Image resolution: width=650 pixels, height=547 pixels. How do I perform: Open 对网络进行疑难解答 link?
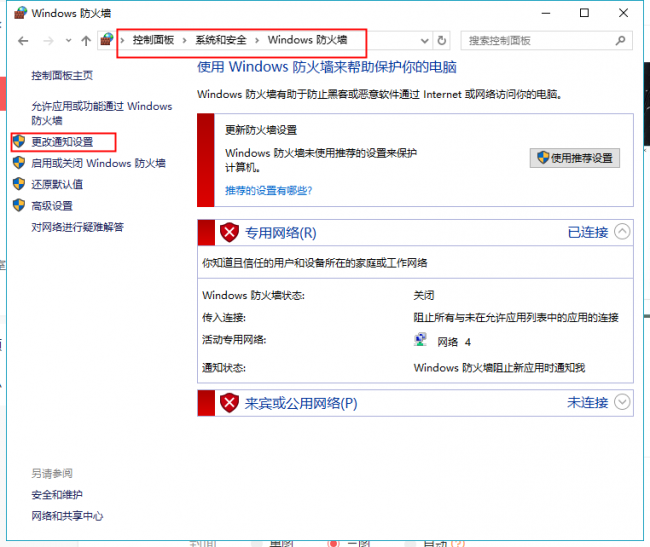[78, 227]
